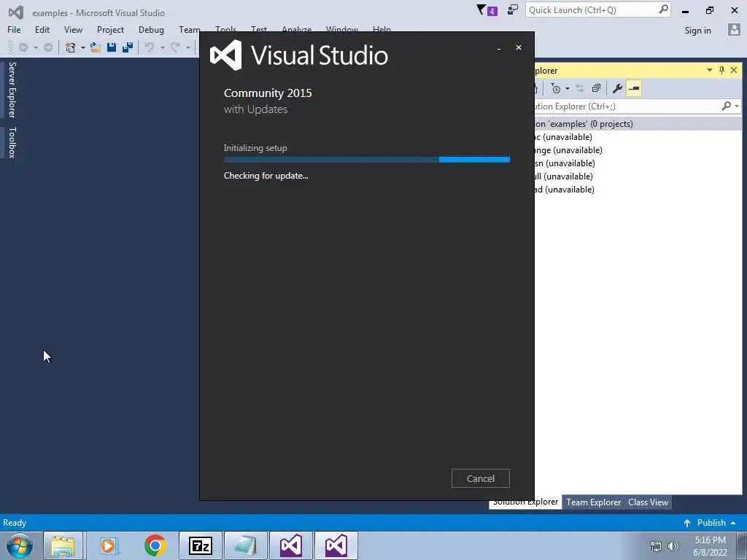Open the Project menu
The width and height of the screenshot is (747, 560).
click(x=110, y=29)
